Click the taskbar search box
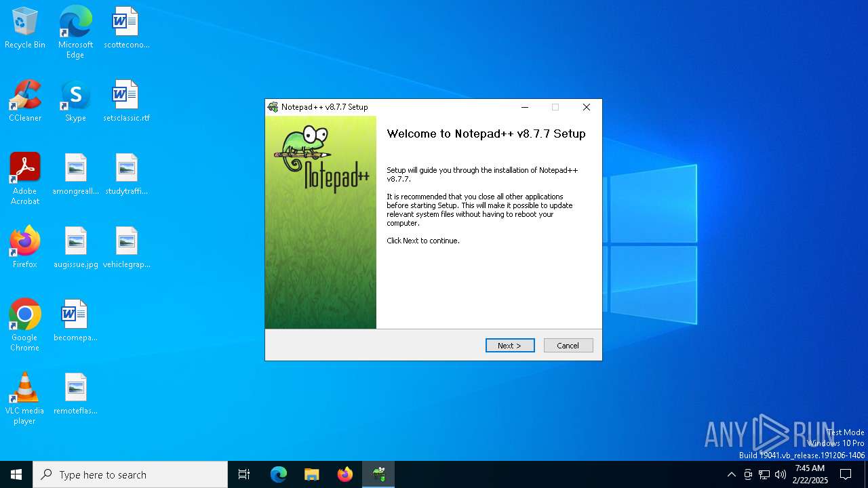The image size is (868, 488). 130,474
